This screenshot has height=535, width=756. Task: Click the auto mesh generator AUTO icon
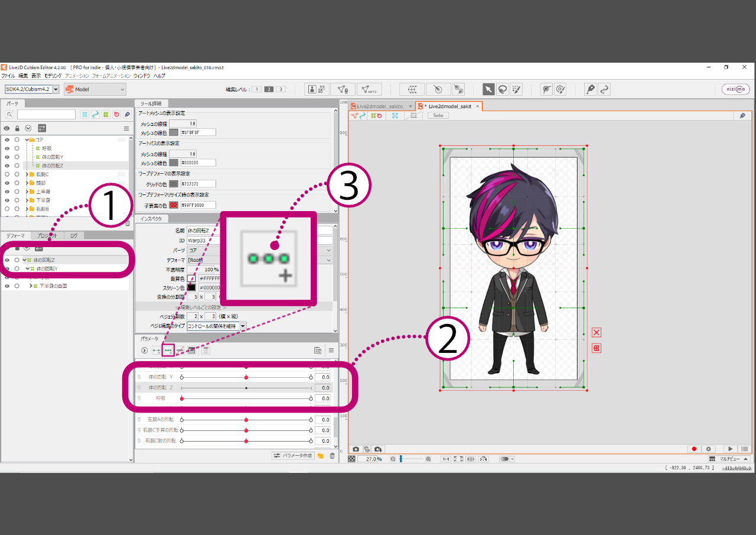pyautogui.click(x=370, y=89)
